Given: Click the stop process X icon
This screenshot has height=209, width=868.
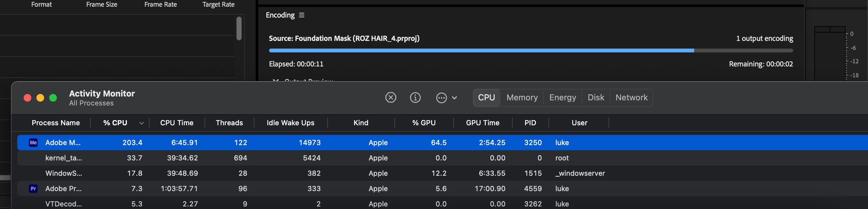Looking at the screenshot, I should pyautogui.click(x=391, y=98).
